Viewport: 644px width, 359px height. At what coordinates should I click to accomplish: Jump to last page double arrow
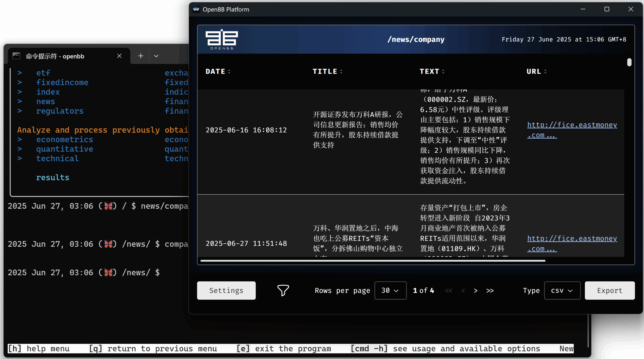click(490, 291)
